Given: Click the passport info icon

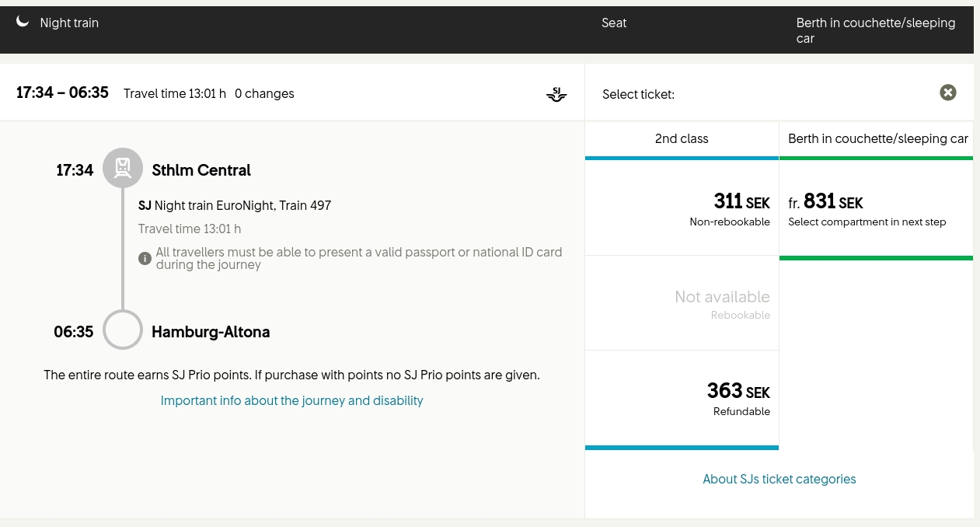Looking at the screenshot, I should (145, 258).
